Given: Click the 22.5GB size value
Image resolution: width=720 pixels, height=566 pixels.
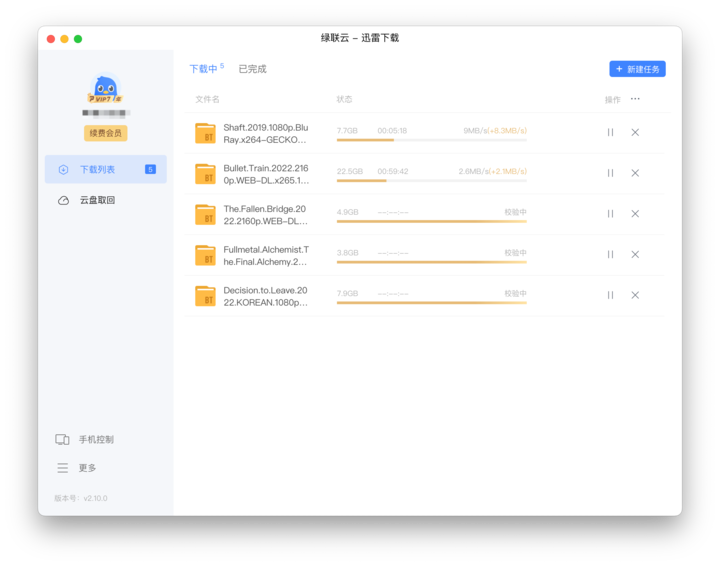Looking at the screenshot, I should click(349, 171).
